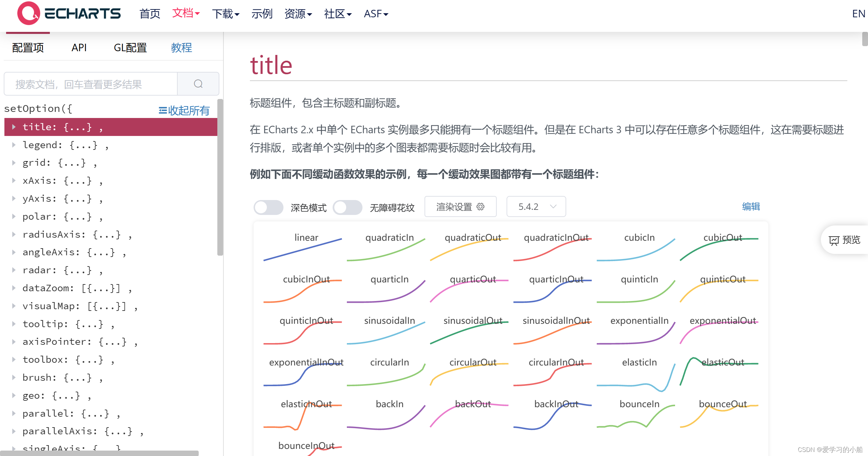Expand the legend option
Image resolution: width=868 pixels, height=456 pixels.
pos(14,145)
